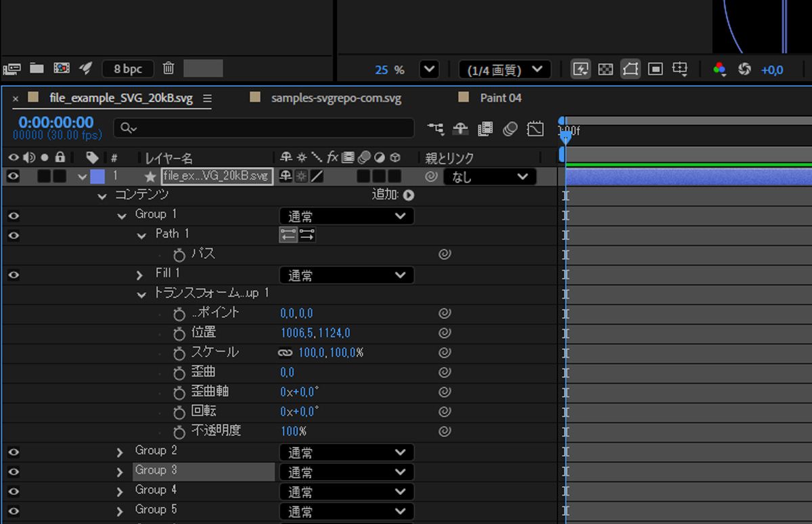Toggle stopwatch for 位置 property
This screenshot has height=524, width=812.
179,333
